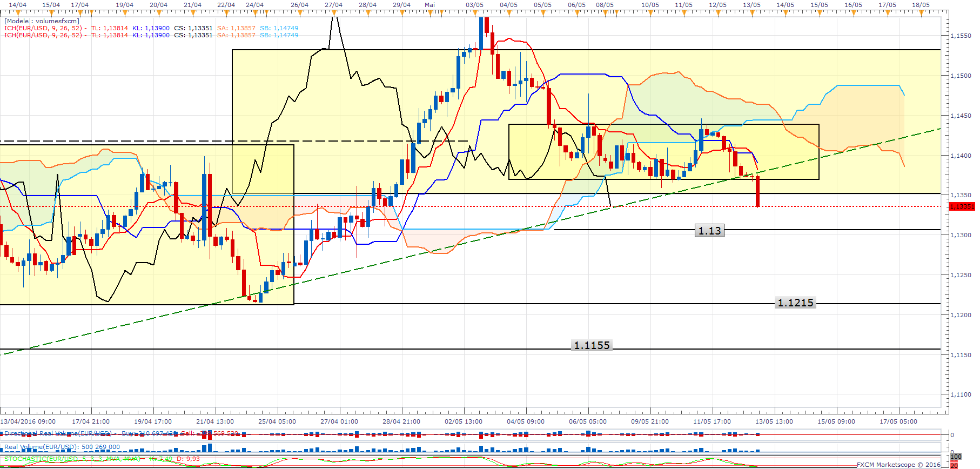This screenshot has height=469, width=980.
Task: Click the stochastic 100 level tag
Action: coord(956,457)
